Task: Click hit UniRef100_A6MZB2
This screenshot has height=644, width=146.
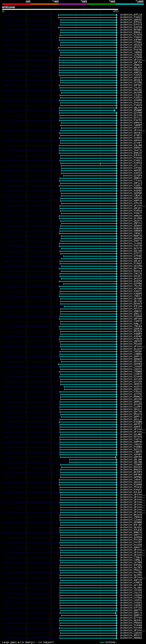Action: [x=131, y=170]
